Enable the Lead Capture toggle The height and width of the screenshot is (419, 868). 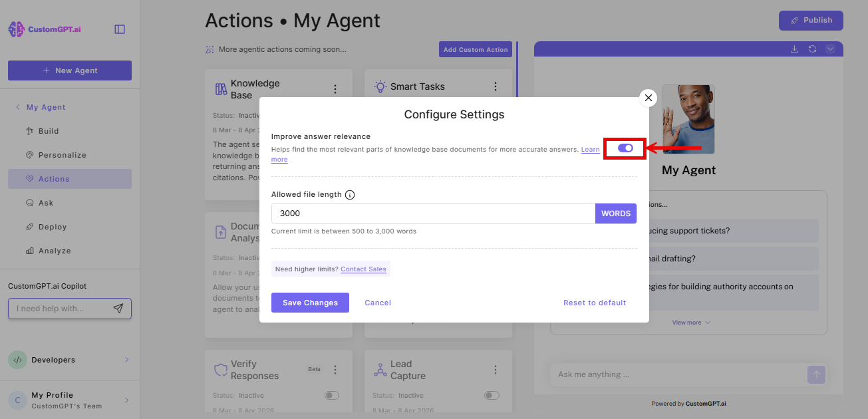[492, 395]
